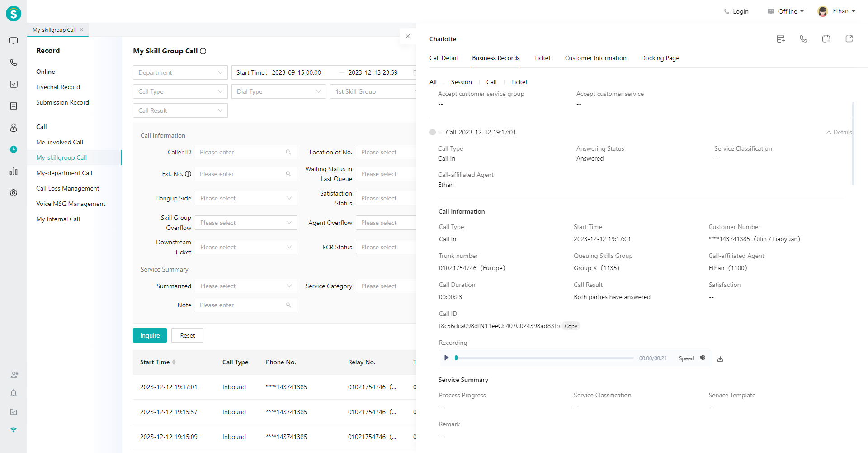Change the recording playback Speed
The image size is (868, 453).
[686, 358]
